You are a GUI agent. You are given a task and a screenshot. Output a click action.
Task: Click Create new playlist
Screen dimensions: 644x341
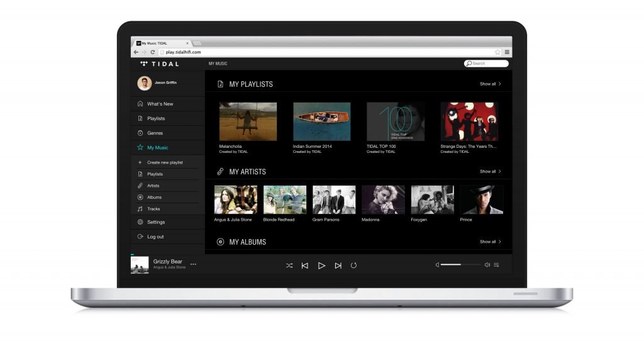pyautogui.click(x=165, y=162)
